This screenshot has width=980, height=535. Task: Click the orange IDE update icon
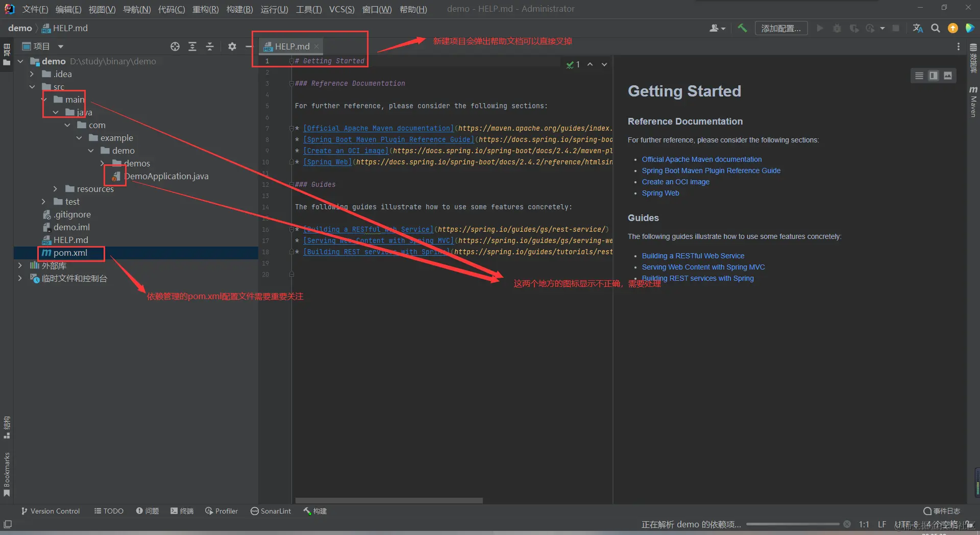(953, 28)
